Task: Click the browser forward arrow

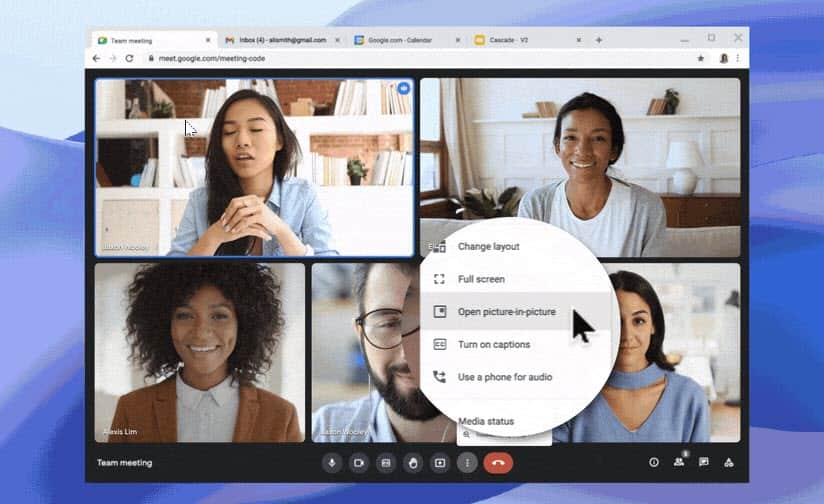Action: [112, 58]
